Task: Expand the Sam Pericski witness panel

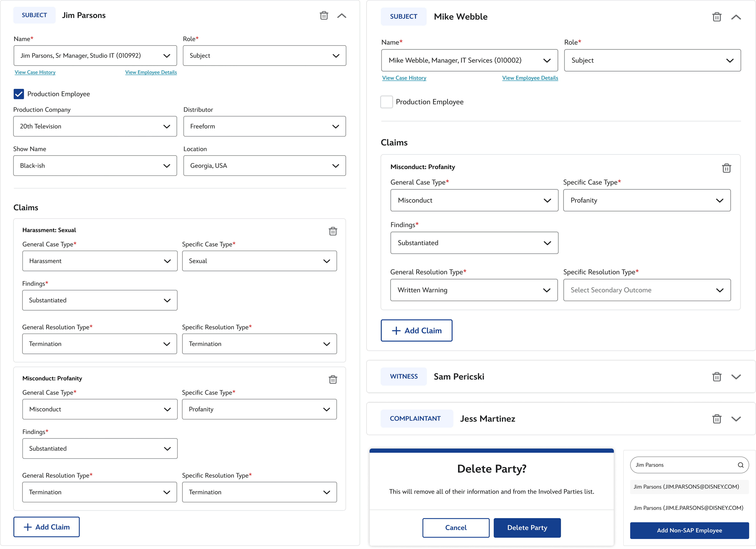Action: coord(736,377)
